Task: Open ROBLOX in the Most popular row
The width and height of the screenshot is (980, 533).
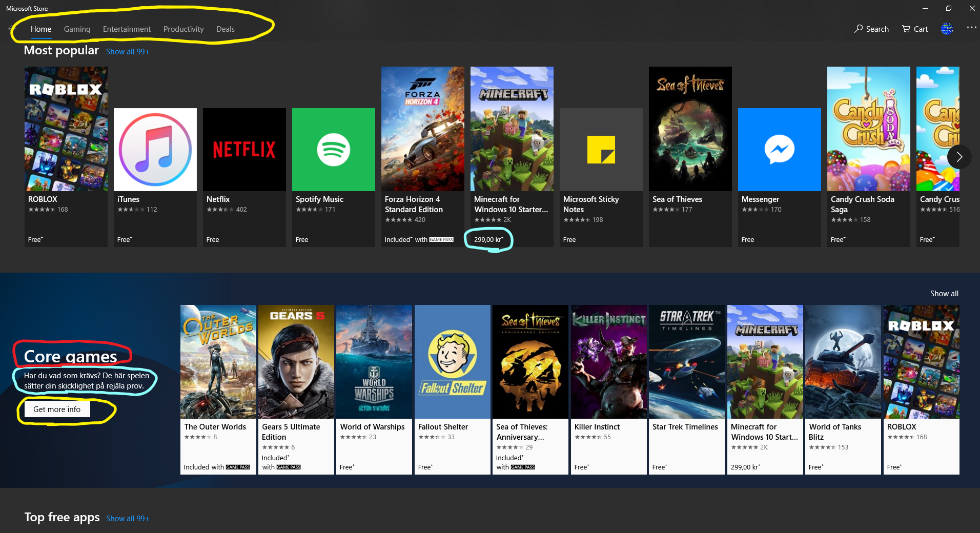Action: (x=66, y=157)
